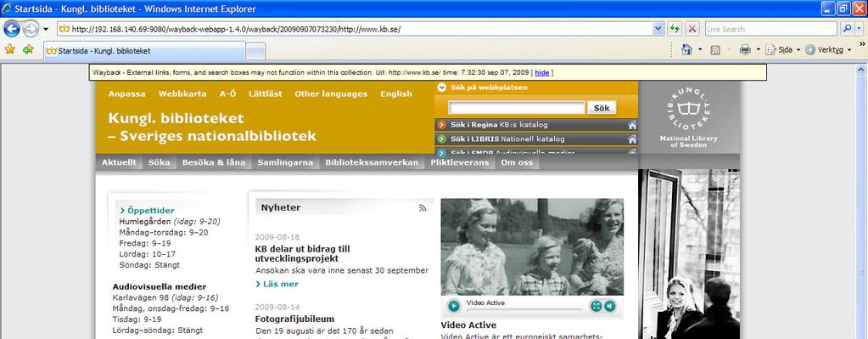Viewport: 868px width, 339px height.
Task: Open the Verktyg tools menu
Action: coord(827,50)
